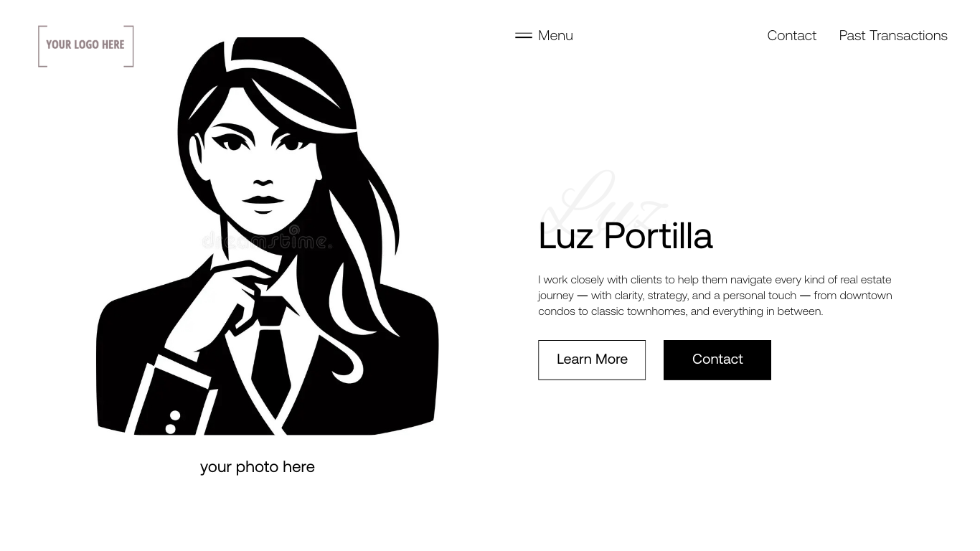Click the 'Your Logo Here' logo
The height and width of the screenshot is (551, 980).
click(x=86, y=46)
